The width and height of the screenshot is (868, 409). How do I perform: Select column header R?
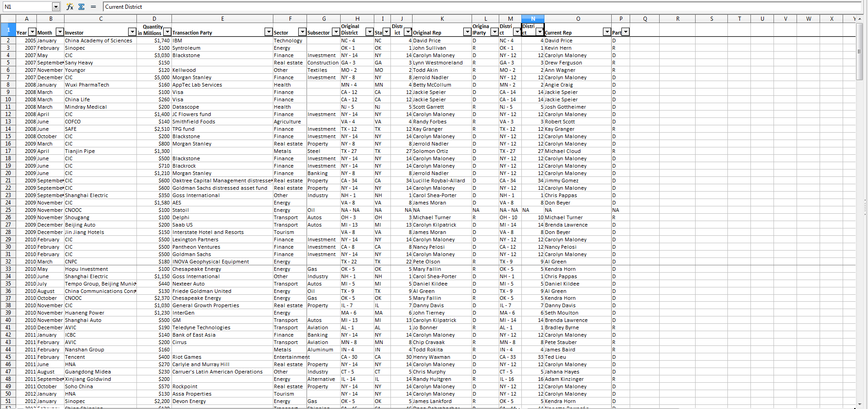[x=678, y=19]
